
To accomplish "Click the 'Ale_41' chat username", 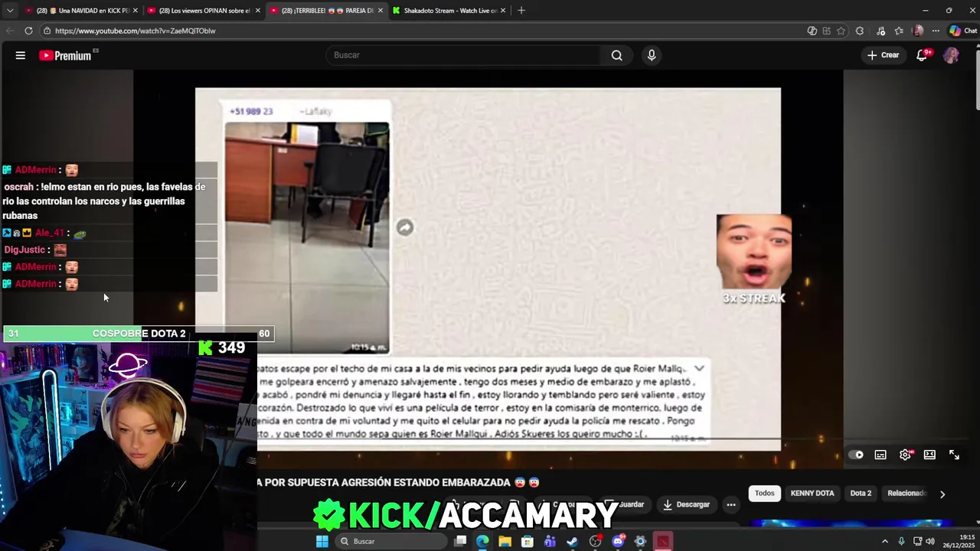I will [50, 233].
